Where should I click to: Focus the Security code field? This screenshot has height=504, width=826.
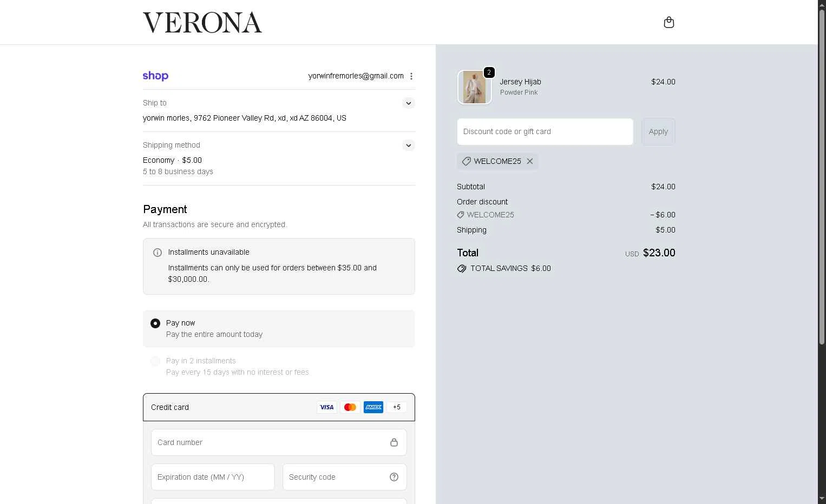pos(345,477)
